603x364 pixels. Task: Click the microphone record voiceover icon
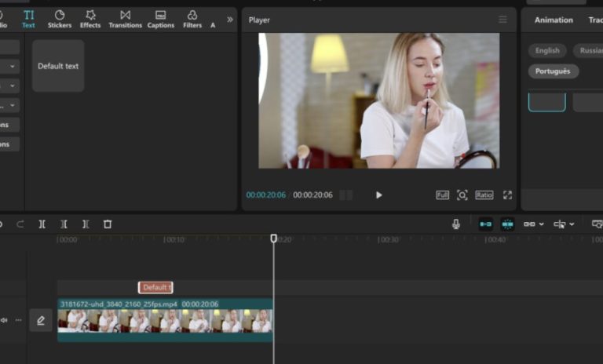pyautogui.click(x=456, y=224)
